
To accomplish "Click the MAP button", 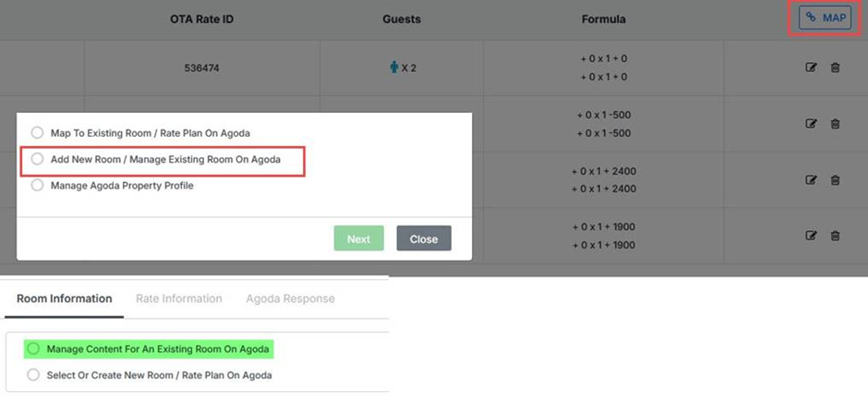I will [825, 18].
